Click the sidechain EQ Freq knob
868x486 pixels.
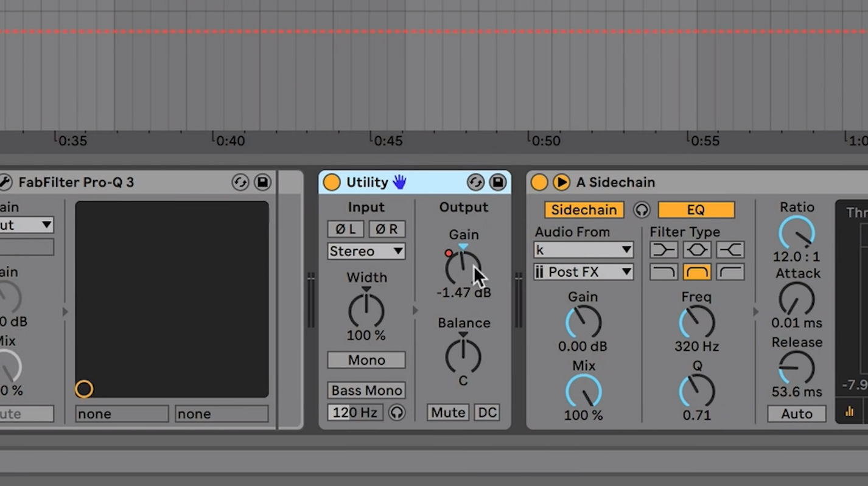coord(697,322)
